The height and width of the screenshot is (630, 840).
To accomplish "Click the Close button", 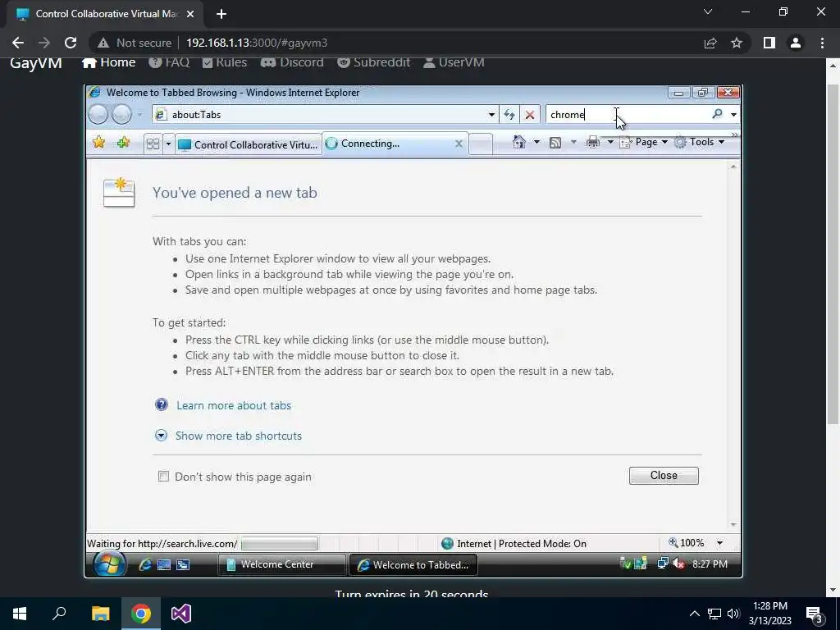I will [664, 476].
